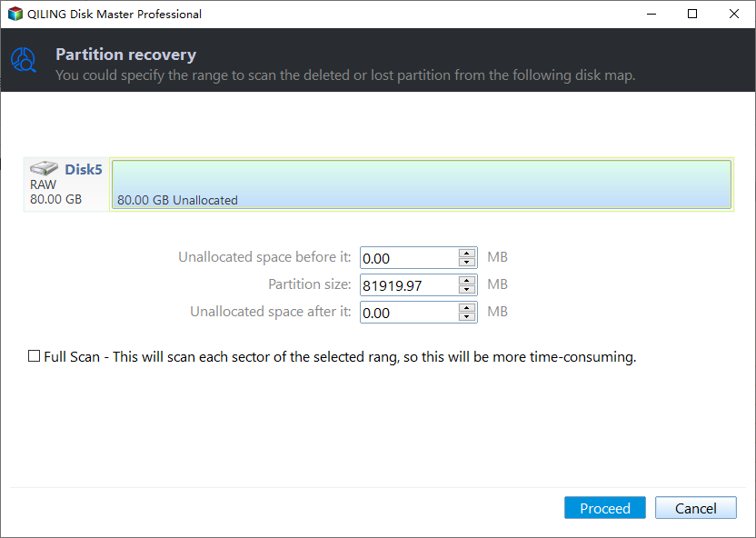Decrease Unallocated space after it value
The width and height of the screenshot is (756, 538).
(x=467, y=317)
